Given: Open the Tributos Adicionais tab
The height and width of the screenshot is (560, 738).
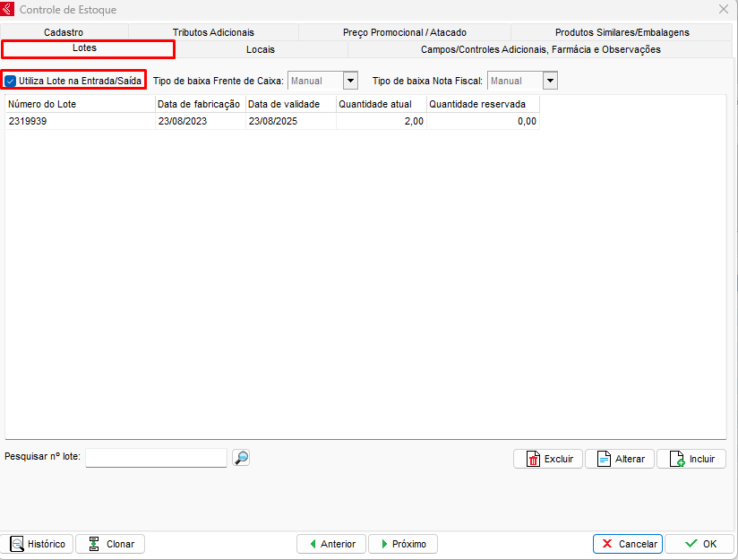Looking at the screenshot, I should point(213,32).
